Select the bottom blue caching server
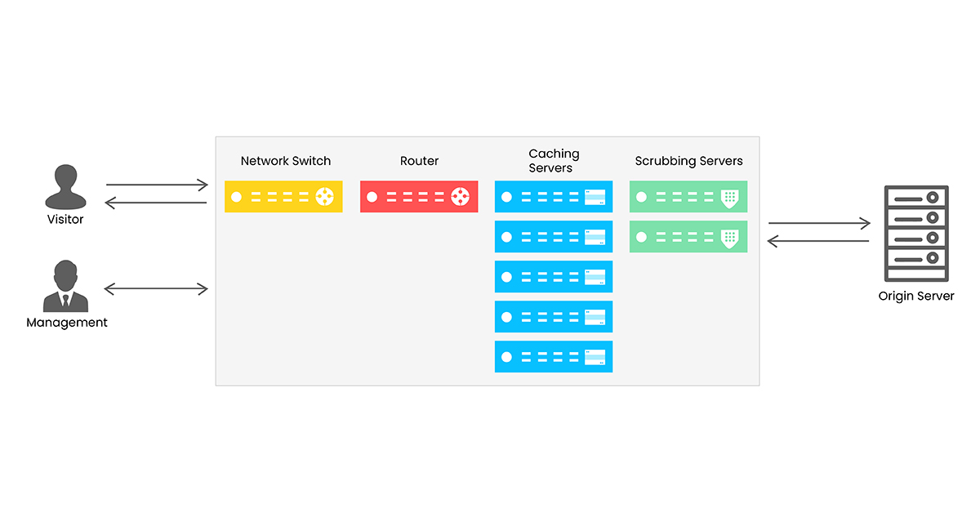 (554, 357)
